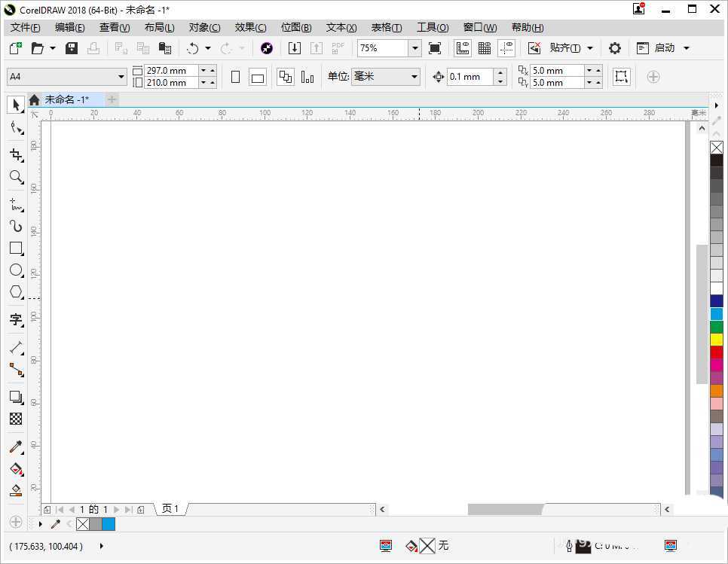Image resolution: width=728 pixels, height=564 pixels.
Task: Open the zoom level 75% dropdown
Action: point(414,48)
